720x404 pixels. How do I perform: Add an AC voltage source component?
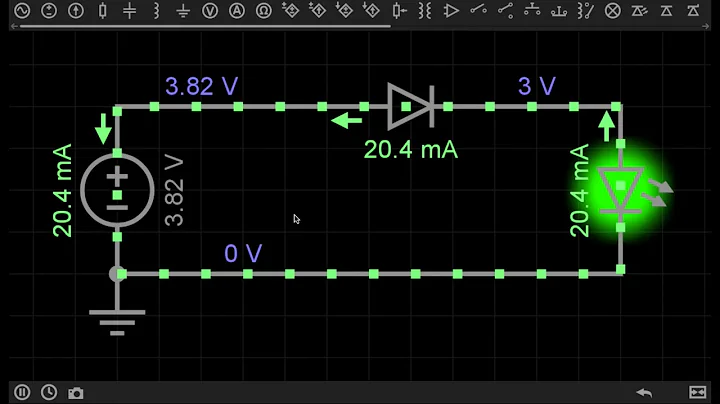[x=22, y=11]
